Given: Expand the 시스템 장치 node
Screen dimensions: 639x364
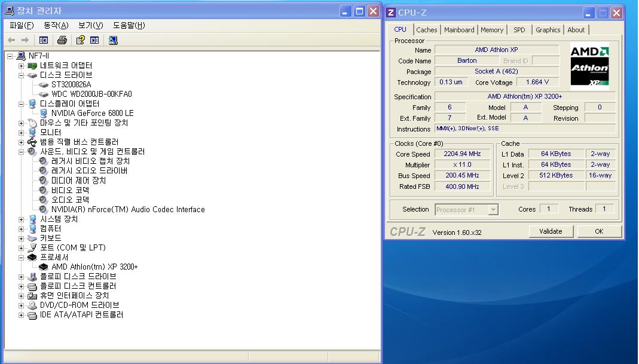Looking at the screenshot, I should point(21,220).
